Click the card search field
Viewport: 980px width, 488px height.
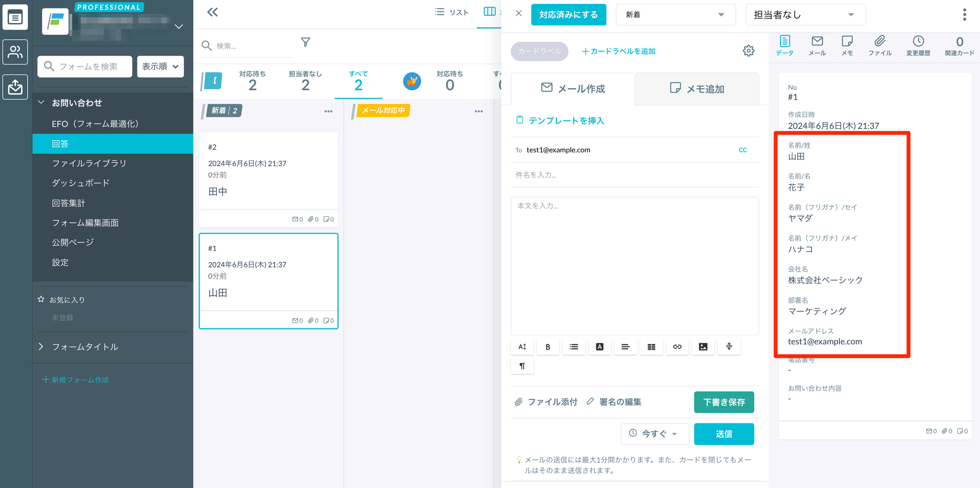(x=247, y=45)
